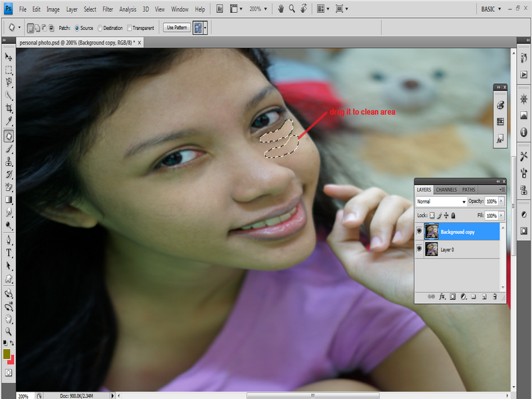
Task: Select the Crop tool
Action: click(9, 108)
